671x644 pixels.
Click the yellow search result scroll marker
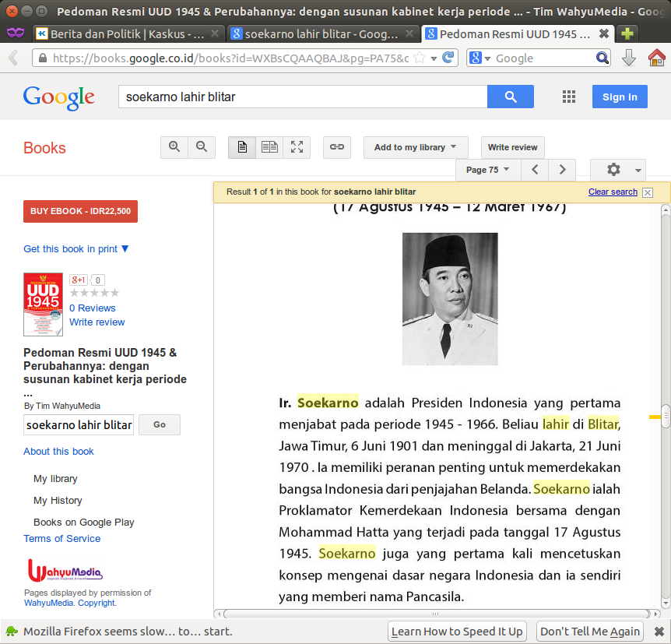tap(655, 417)
